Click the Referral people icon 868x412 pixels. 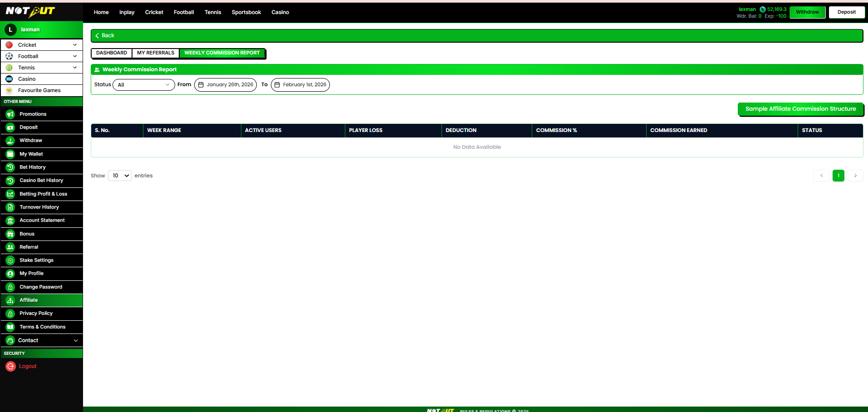point(10,247)
